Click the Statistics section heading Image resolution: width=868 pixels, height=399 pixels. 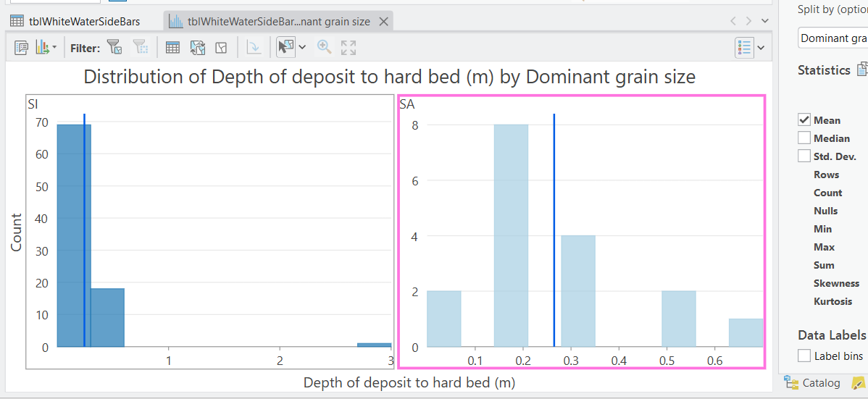pyautogui.click(x=824, y=70)
